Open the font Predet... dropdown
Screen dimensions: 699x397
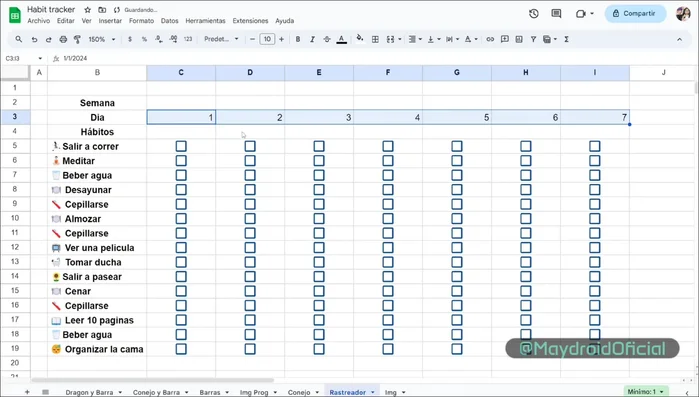(x=221, y=39)
